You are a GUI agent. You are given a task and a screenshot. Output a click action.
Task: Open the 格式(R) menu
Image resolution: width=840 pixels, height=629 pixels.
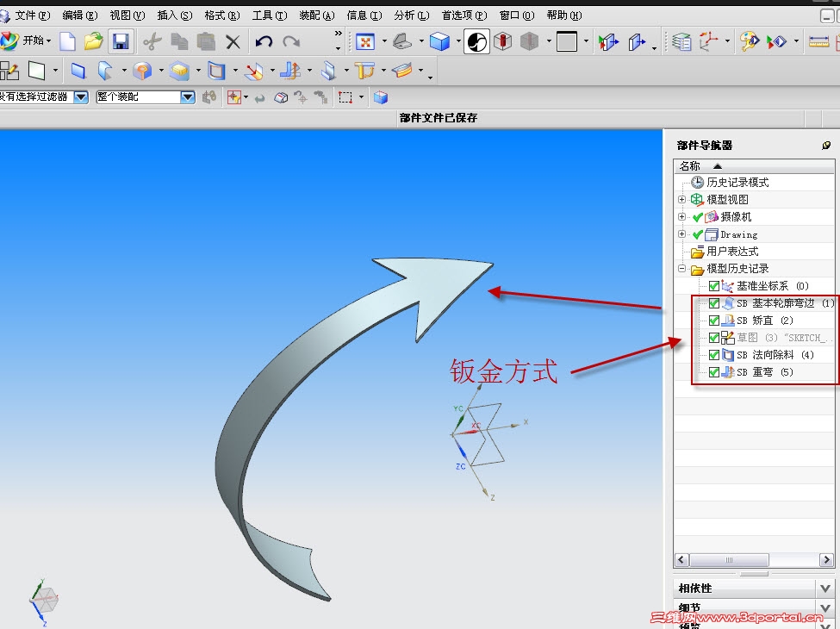[x=221, y=16]
